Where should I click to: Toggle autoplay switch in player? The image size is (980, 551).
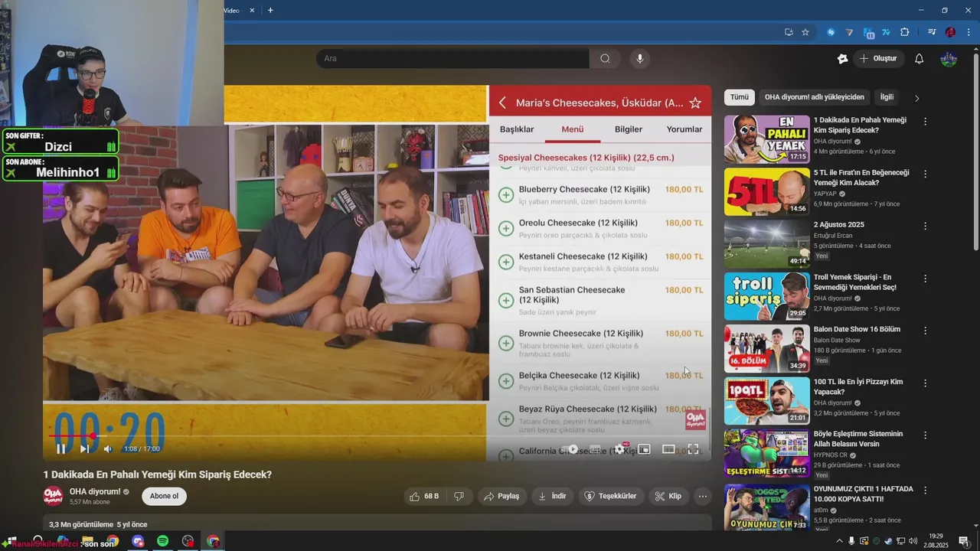(x=570, y=449)
